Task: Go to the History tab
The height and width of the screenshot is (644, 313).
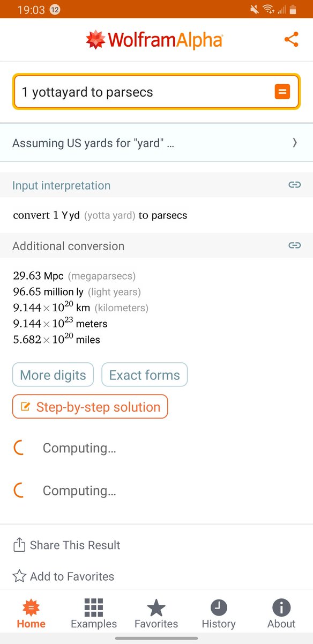Action: 219,614
